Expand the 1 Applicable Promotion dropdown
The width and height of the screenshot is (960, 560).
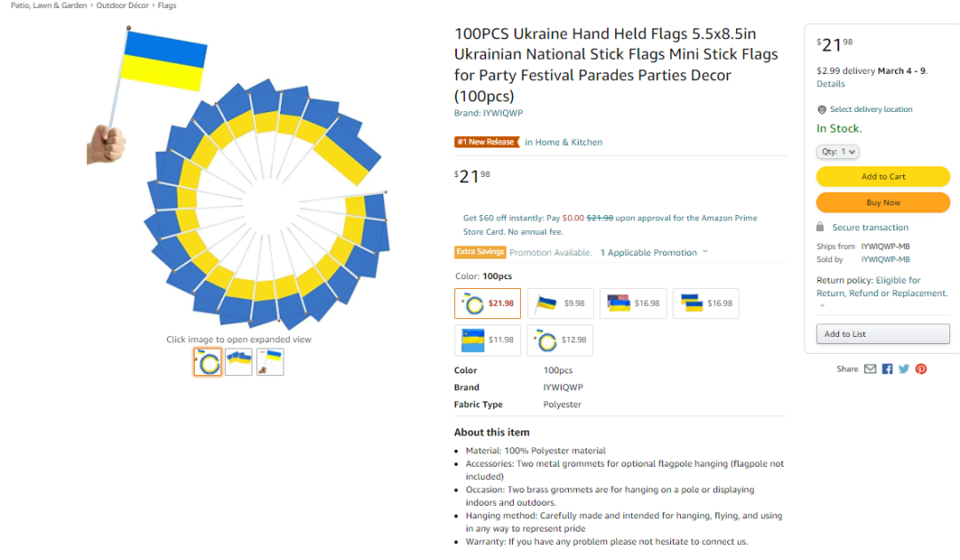tap(654, 252)
